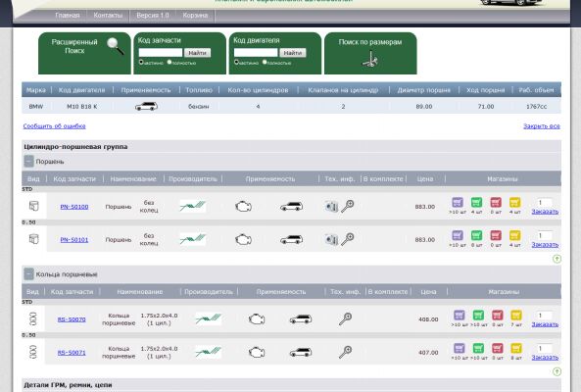The image size is (581, 392).
Task: Open Корзина in navigation bar
Action: [195, 16]
